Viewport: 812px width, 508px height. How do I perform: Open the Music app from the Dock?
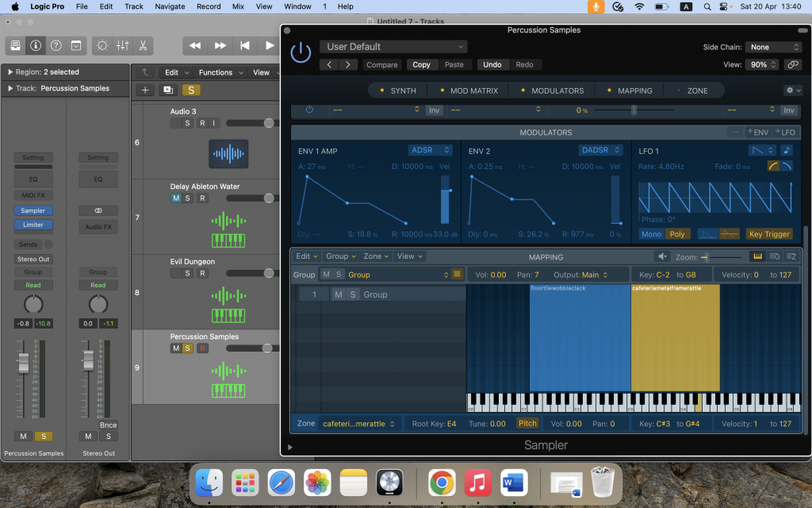coord(477,483)
